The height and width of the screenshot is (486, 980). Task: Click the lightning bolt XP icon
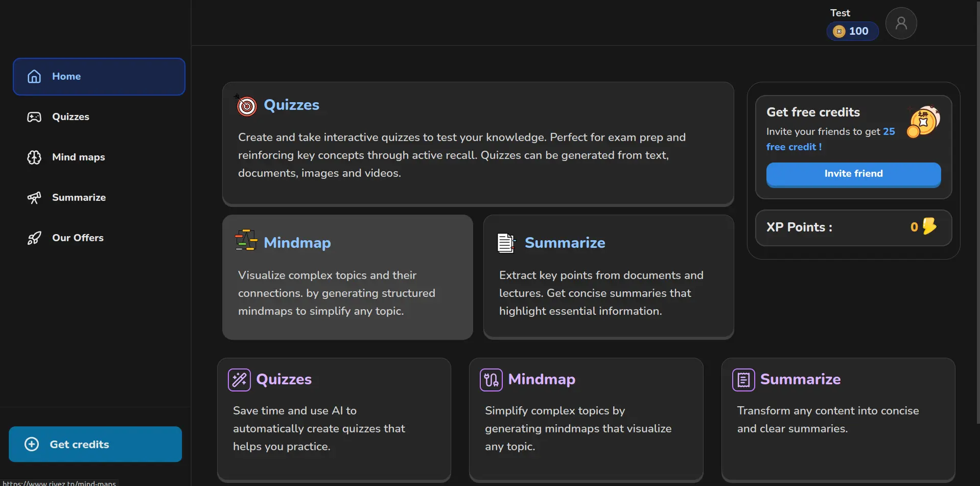(929, 226)
